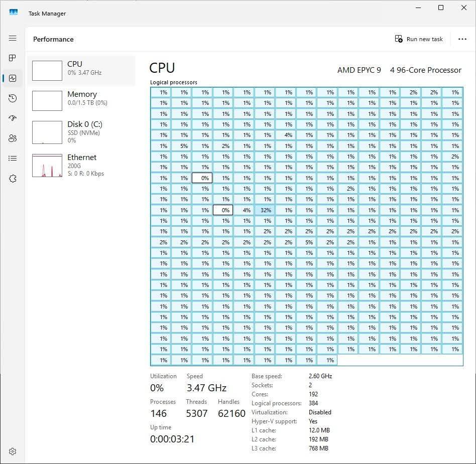The width and height of the screenshot is (476, 464).
Task: Click the Sockets value 2
Action: pos(310,385)
